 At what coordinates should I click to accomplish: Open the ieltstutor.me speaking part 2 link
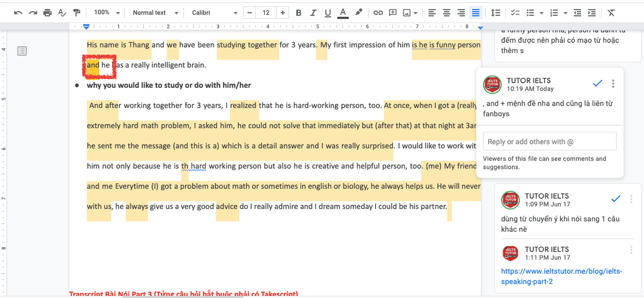click(561, 276)
